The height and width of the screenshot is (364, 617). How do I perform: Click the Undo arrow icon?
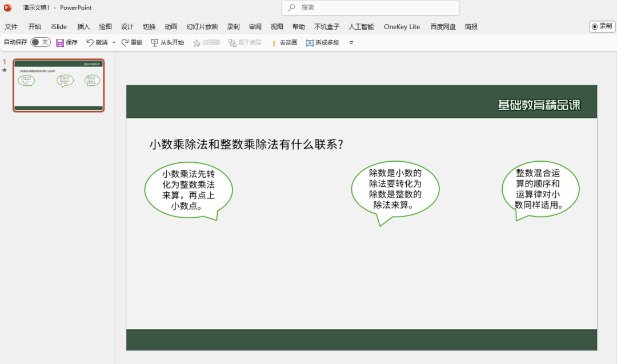90,42
